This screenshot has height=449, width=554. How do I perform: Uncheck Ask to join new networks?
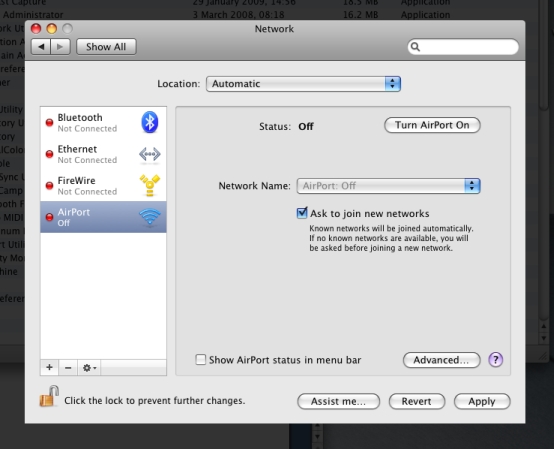(302, 213)
